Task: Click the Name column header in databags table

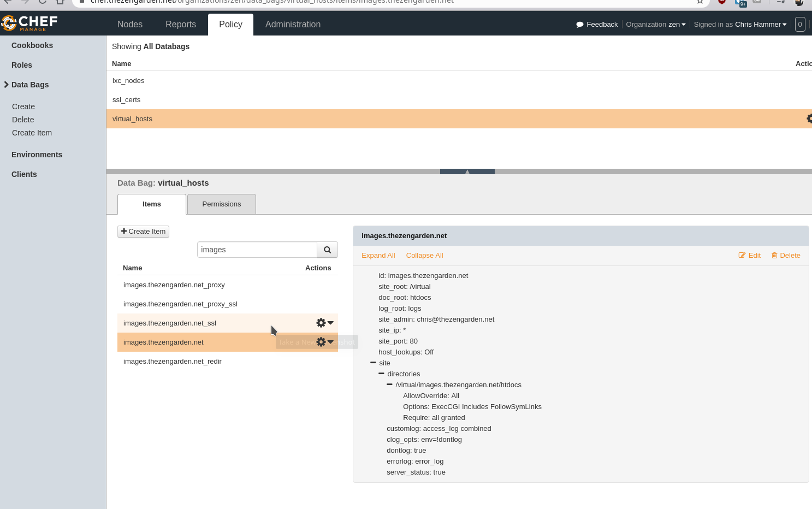Action: pyautogui.click(x=122, y=64)
